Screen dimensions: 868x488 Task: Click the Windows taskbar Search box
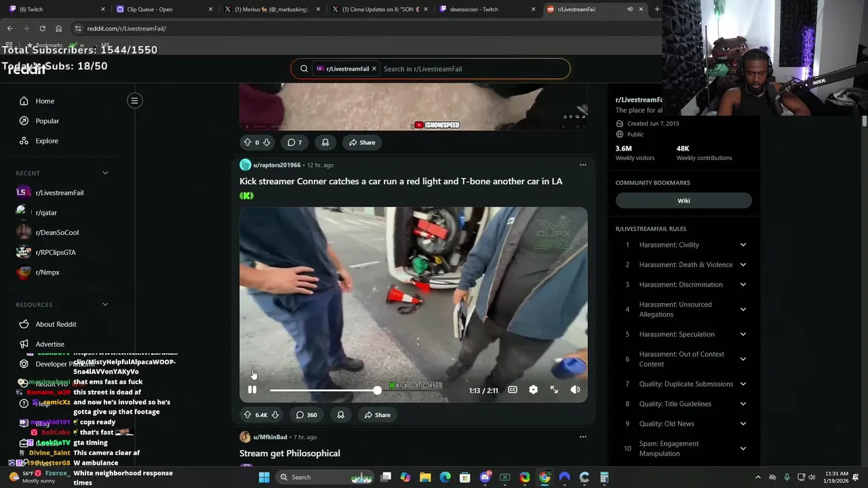point(325,477)
